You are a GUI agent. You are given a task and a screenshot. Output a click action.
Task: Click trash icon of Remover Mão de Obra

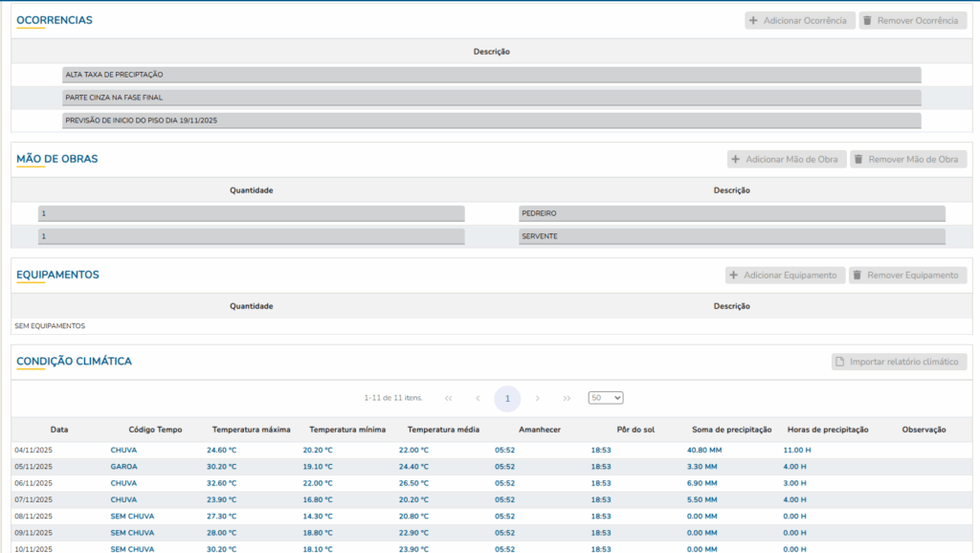858,159
